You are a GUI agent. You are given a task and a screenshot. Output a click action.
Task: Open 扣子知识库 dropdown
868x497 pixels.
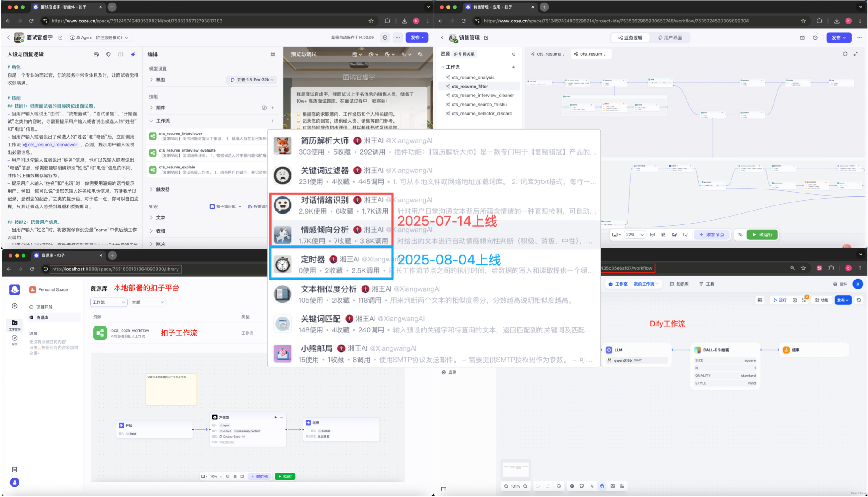[225, 207]
